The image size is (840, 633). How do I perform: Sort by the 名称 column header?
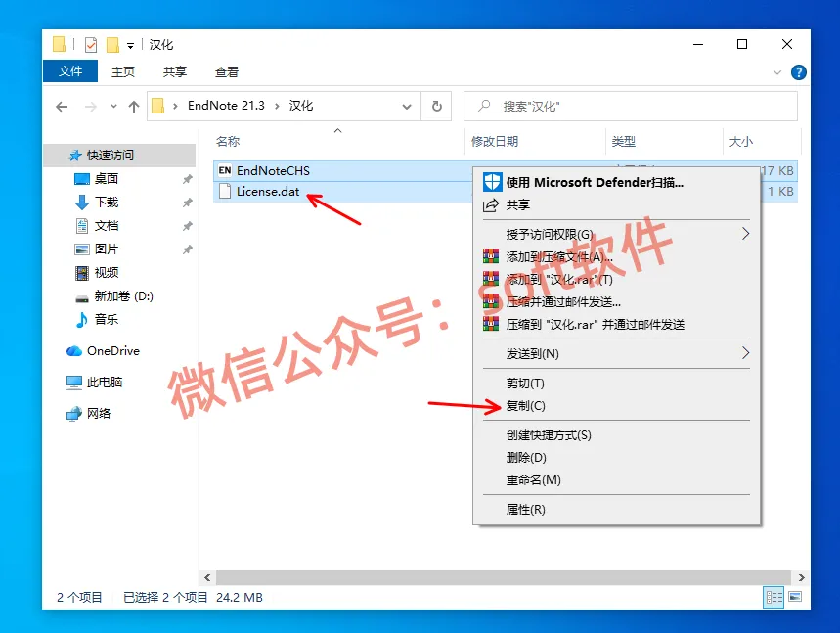coord(228,142)
